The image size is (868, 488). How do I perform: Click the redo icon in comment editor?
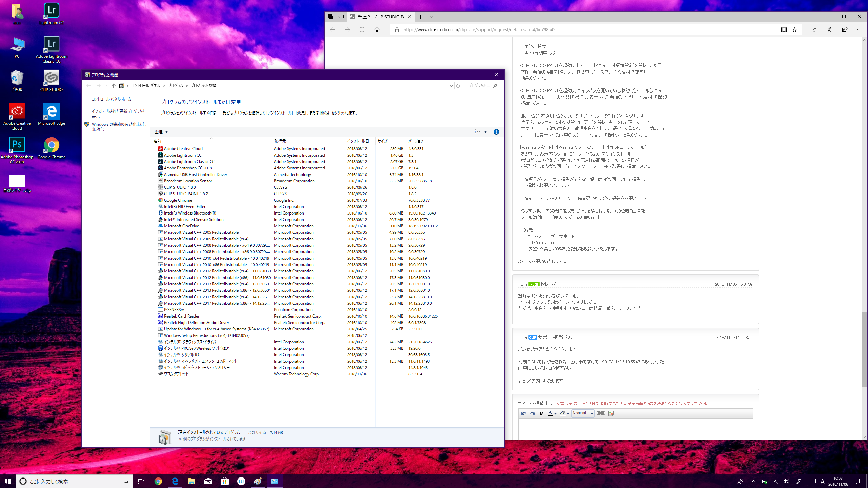[x=533, y=413]
